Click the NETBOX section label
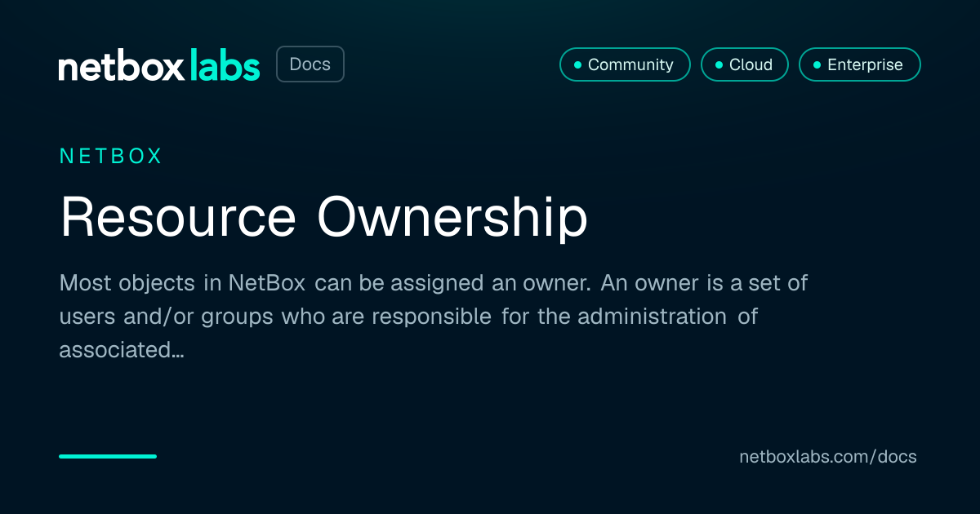 coord(111,156)
